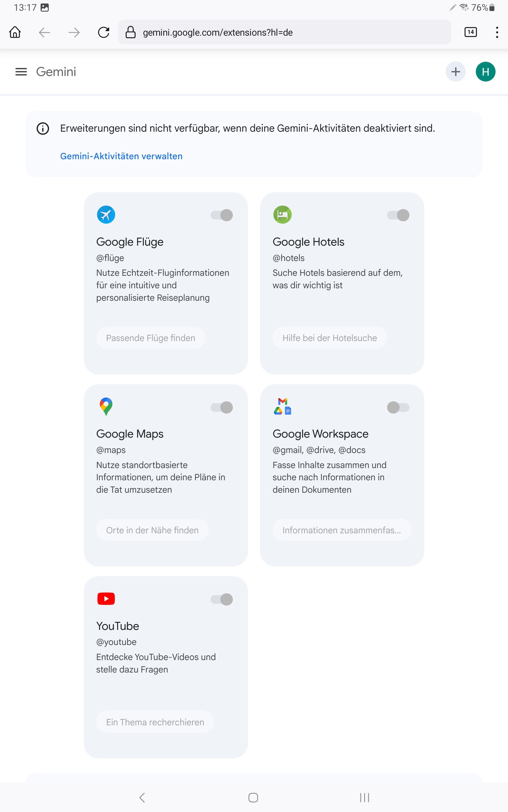Toggle the Google Workspace extension switch

click(398, 407)
